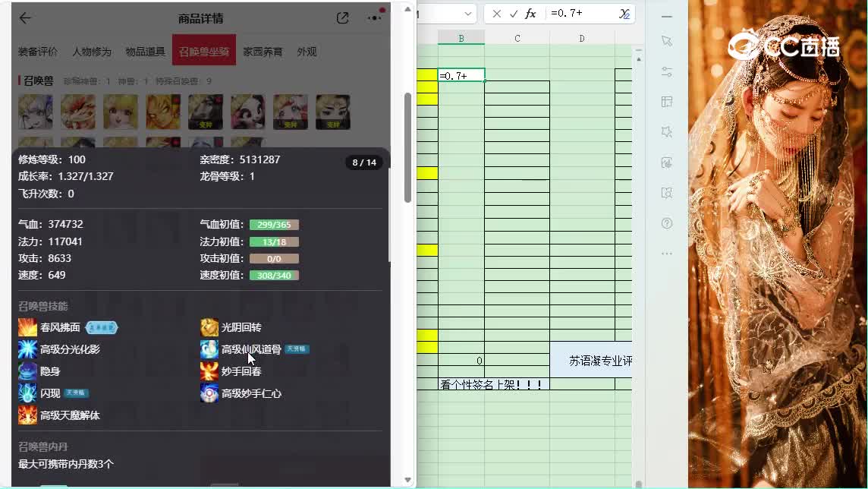868x489 pixels.
Task: Select the 召唤兽坐骑 tab
Action: click(203, 50)
